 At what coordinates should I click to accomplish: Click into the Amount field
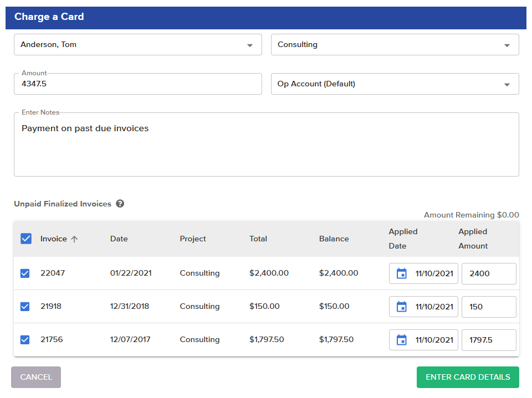(137, 84)
